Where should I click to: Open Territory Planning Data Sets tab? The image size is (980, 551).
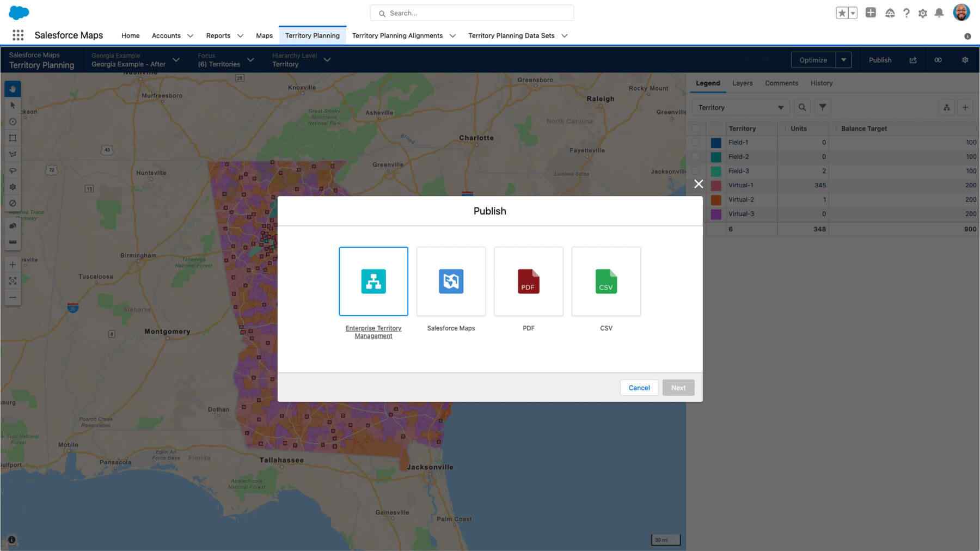pos(511,35)
